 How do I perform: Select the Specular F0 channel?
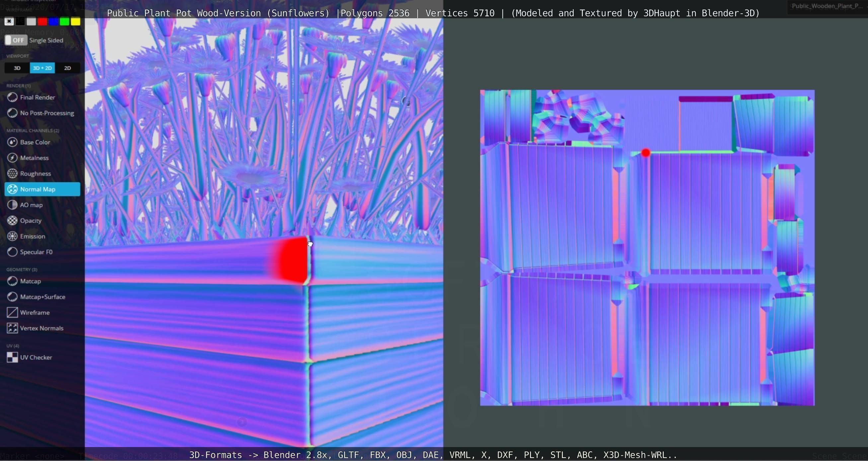click(36, 252)
